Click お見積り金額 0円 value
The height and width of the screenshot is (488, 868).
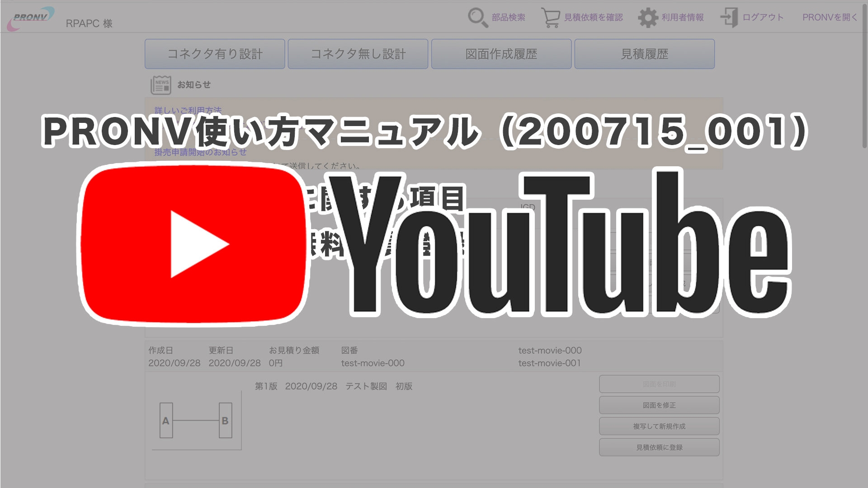tap(276, 363)
